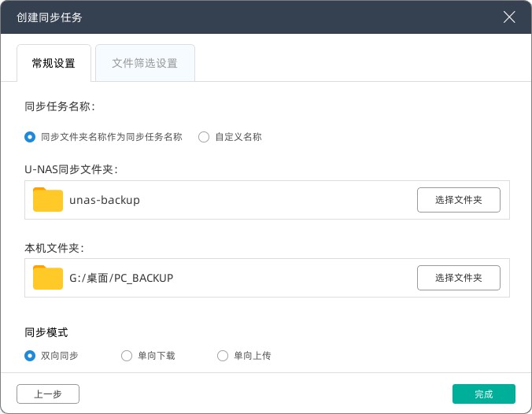The width and height of the screenshot is (532, 414).
Task: Switch to the 文件筛选设置 tab
Action: tap(145, 63)
